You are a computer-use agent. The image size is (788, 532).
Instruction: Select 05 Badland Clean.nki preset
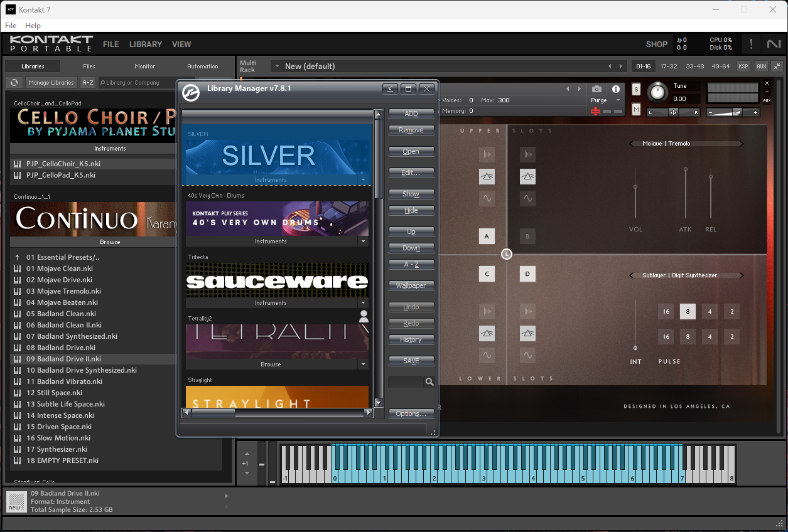(61, 314)
